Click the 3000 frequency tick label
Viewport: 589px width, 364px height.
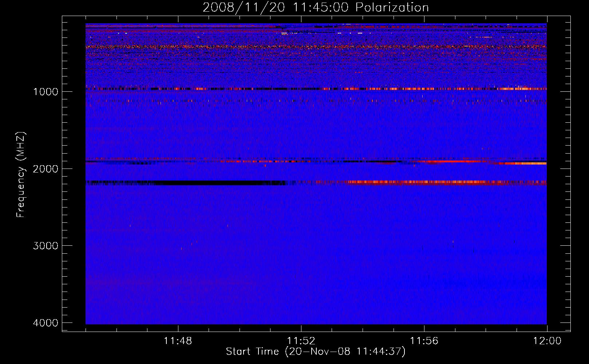46,245
